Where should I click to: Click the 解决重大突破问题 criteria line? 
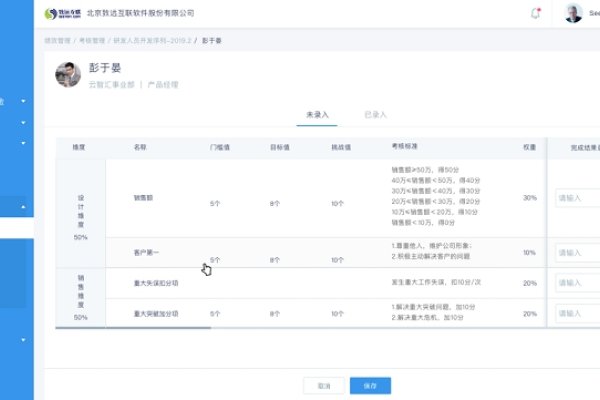coord(433,307)
